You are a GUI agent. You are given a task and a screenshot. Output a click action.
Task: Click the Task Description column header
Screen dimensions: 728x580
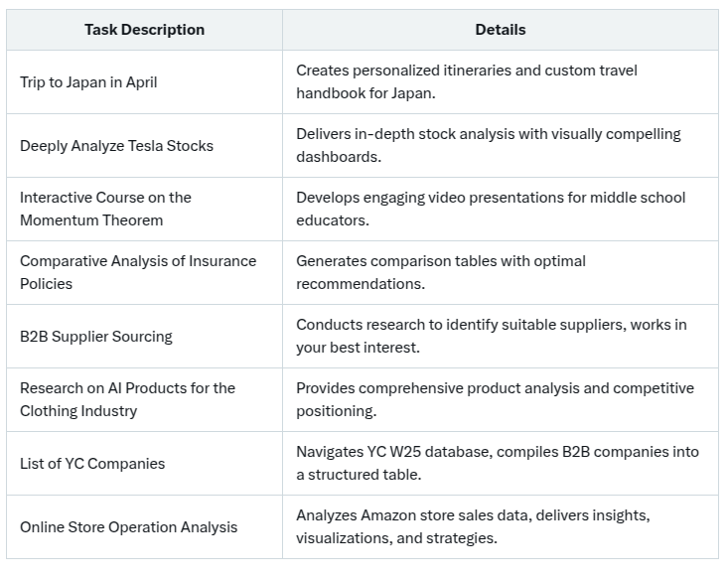(x=144, y=30)
